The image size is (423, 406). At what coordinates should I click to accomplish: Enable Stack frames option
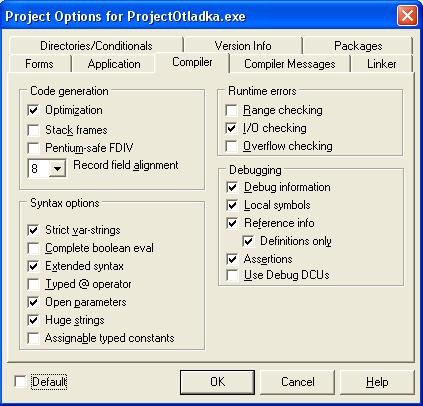(33, 130)
